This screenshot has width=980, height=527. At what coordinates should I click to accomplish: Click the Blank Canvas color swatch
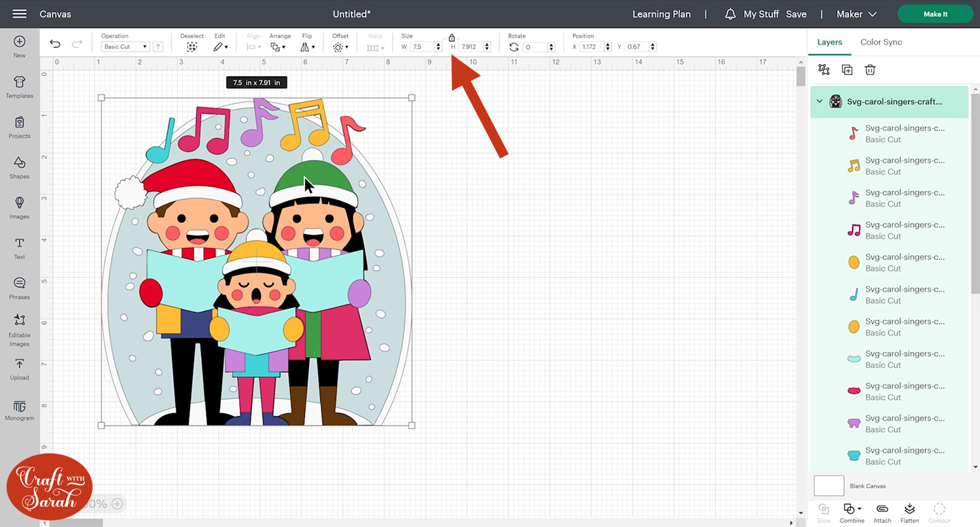click(828, 486)
